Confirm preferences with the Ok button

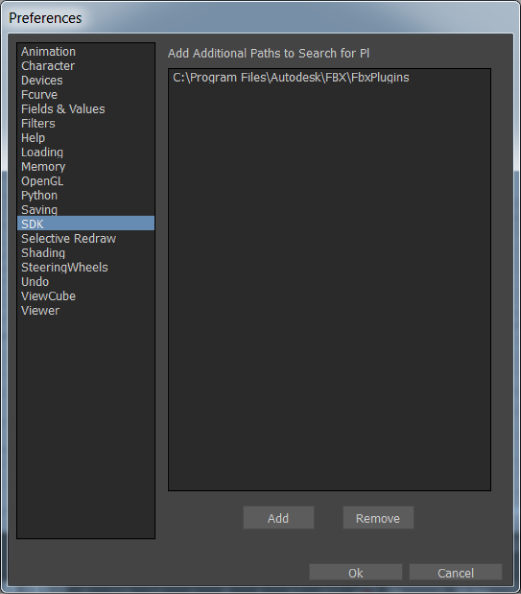tap(355, 572)
